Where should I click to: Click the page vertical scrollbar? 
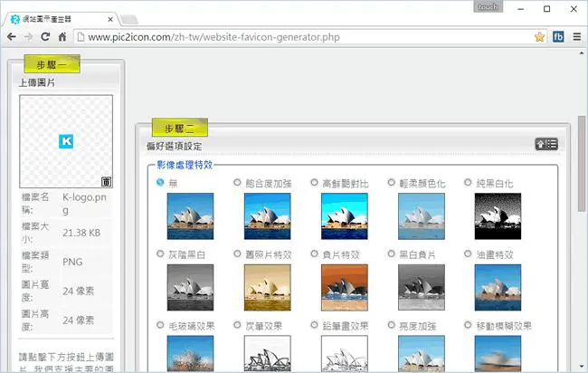pos(582,164)
